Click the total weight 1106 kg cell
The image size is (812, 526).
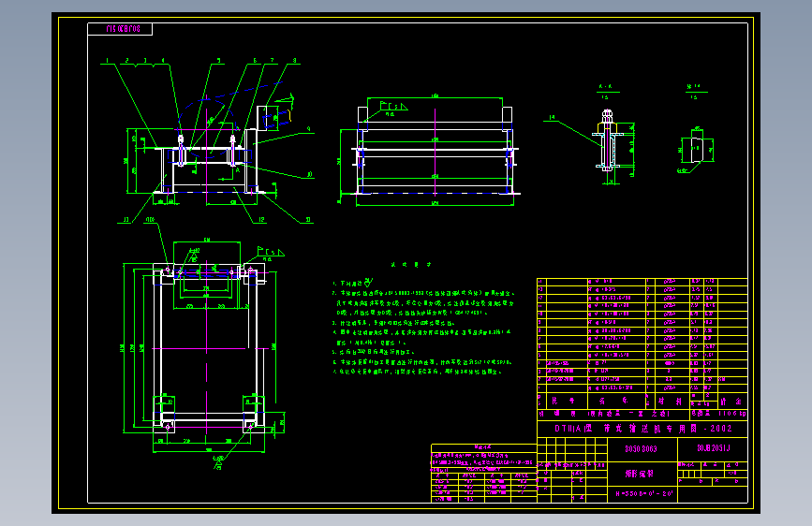[x=718, y=414]
